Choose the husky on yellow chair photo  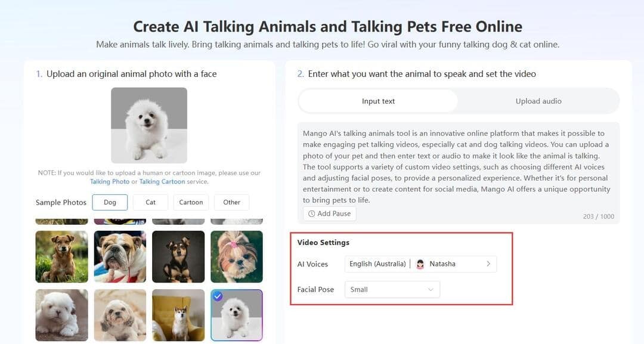click(x=178, y=315)
